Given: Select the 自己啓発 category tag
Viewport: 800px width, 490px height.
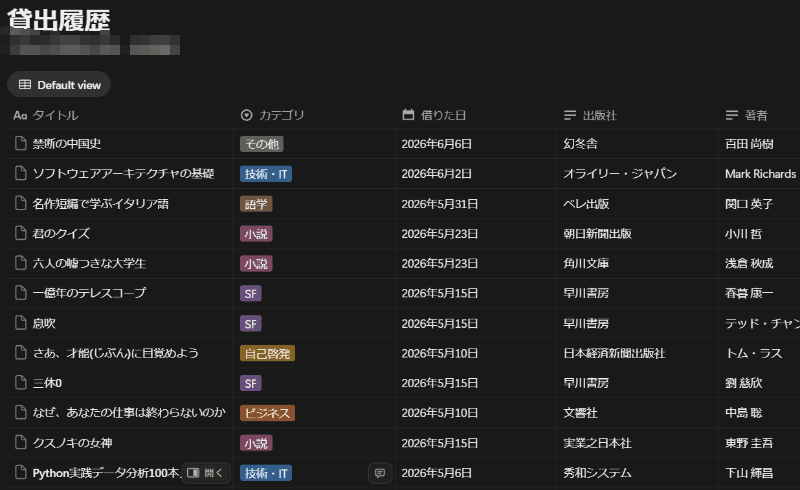Looking at the screenshot, I should click(267, 353).
